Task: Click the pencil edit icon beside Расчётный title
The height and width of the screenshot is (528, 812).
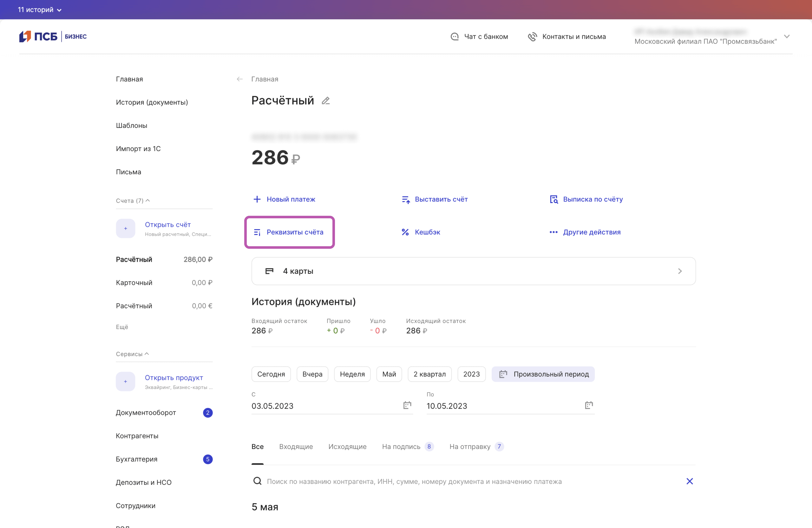Action: pyautogui.click(x=325, y=101)
